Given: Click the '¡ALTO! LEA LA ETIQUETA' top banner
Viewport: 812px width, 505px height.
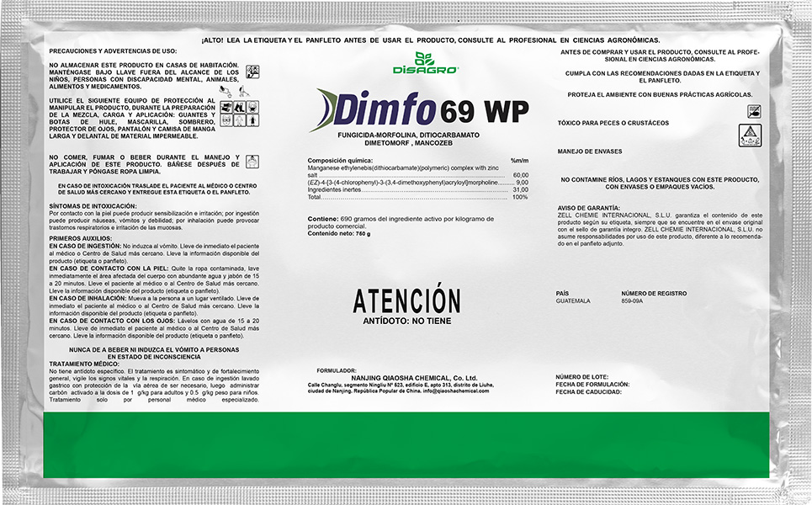Looking at the screenshot, I should tap(431, 40).
